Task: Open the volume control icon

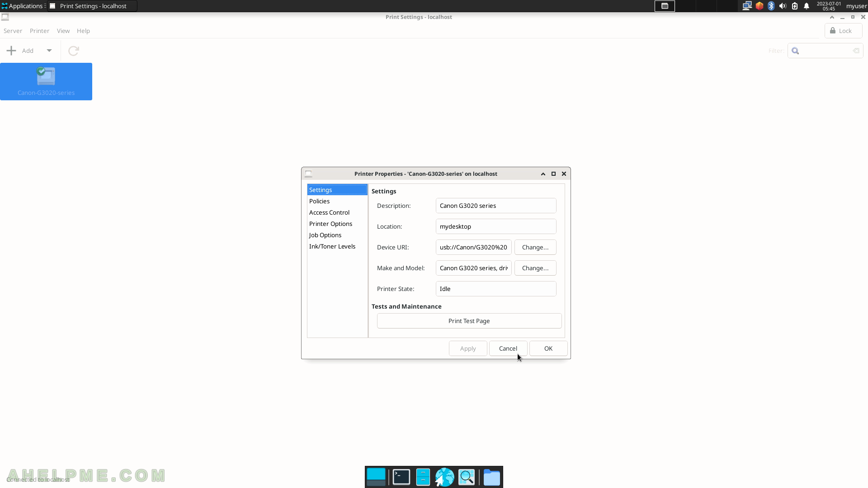Action: pyautogui.click(x=783, y=6)
